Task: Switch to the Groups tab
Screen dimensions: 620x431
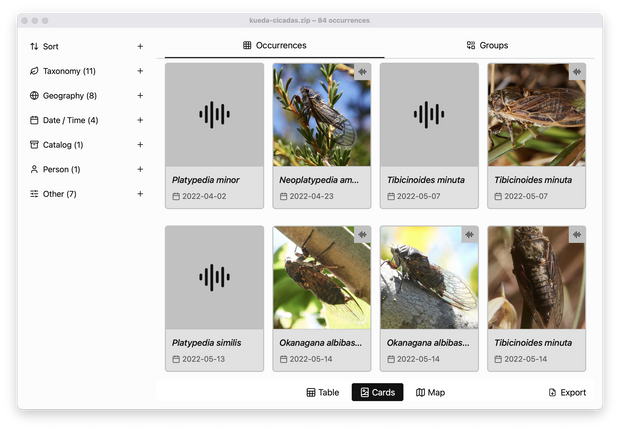Action: [487, 45]
